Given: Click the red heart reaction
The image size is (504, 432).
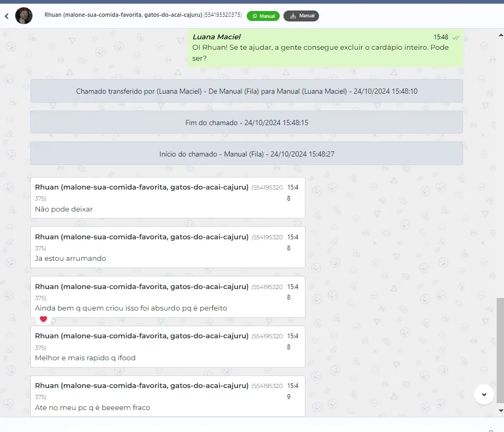Looking at the screenshot, I should (43, 319).
